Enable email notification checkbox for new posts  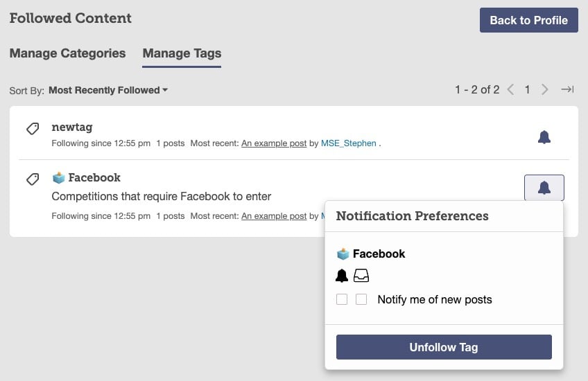click(x=361, y=300)
